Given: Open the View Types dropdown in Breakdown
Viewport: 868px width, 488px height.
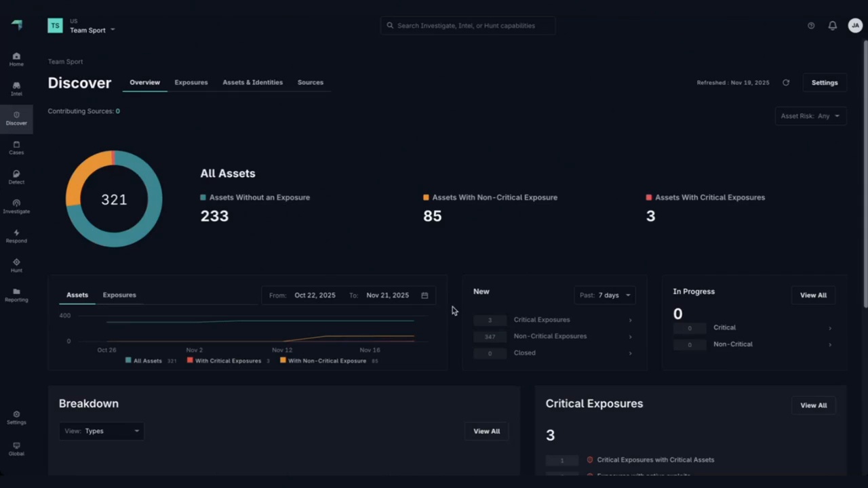Looking at the screenshot, I should [101, 431].
